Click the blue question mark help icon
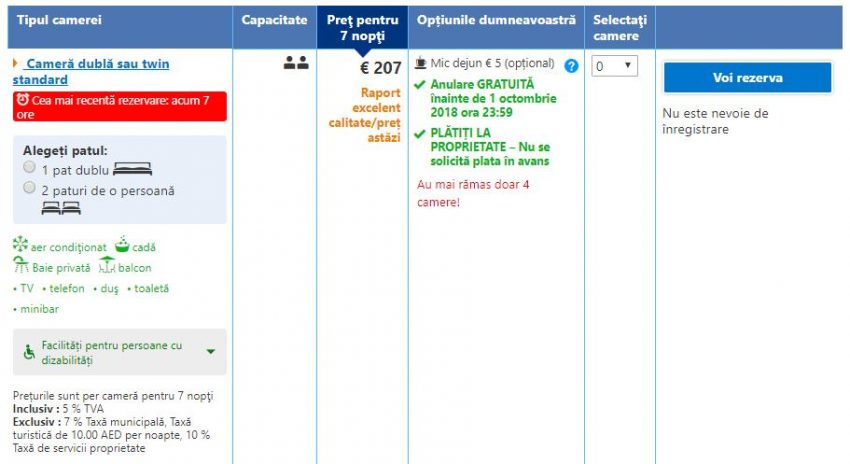The width and height of the screenshot is (850, 464). [571, 66]
